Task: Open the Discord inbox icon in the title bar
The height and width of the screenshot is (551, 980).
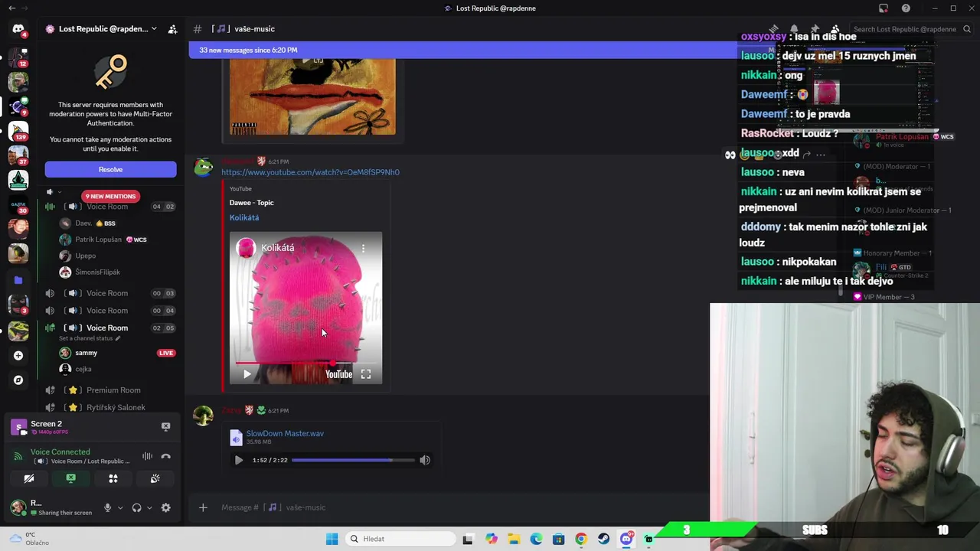Action: [x=884, y=8]
